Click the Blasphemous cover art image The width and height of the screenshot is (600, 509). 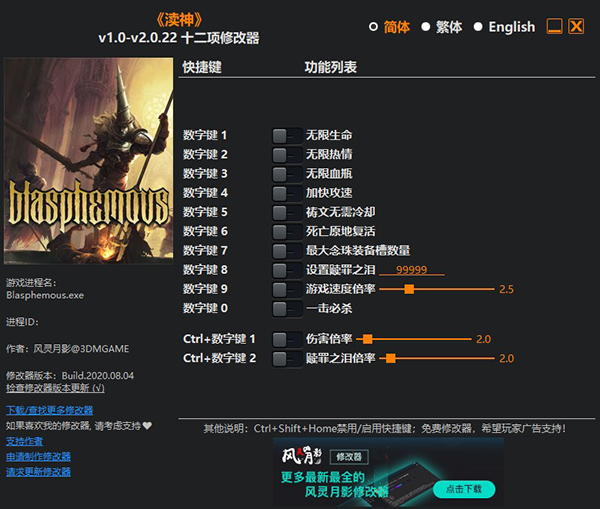tap(88, 161)
